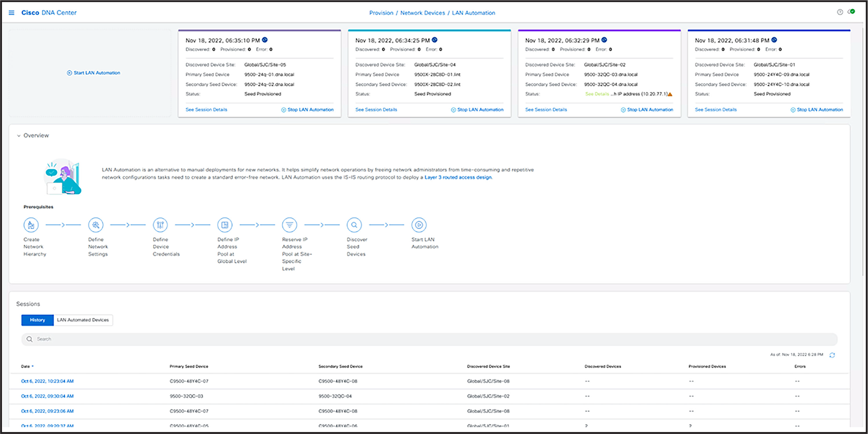Screen dimensions: 868x434
Task: Collapse the Overview section
Action: pos(19,135)
